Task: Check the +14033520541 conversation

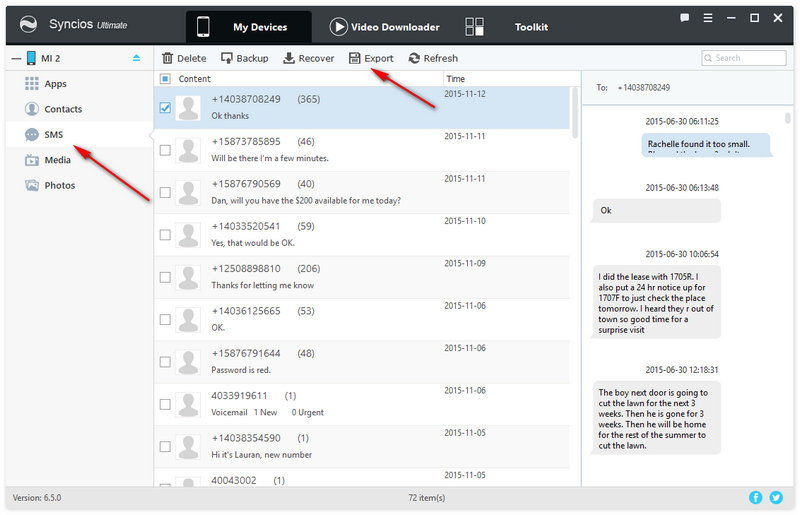Action: pos(165,235)
